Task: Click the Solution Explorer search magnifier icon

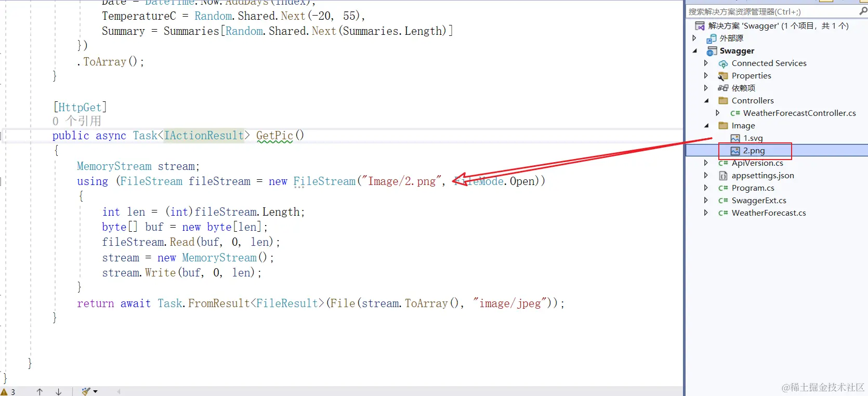Action: click(863, 11)
